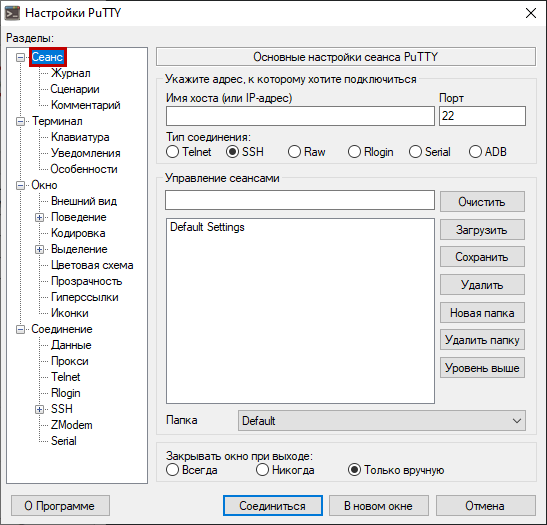Expand the Поведение tree node
This screenshot has width=547, height=525.
(x=39, y=217)
